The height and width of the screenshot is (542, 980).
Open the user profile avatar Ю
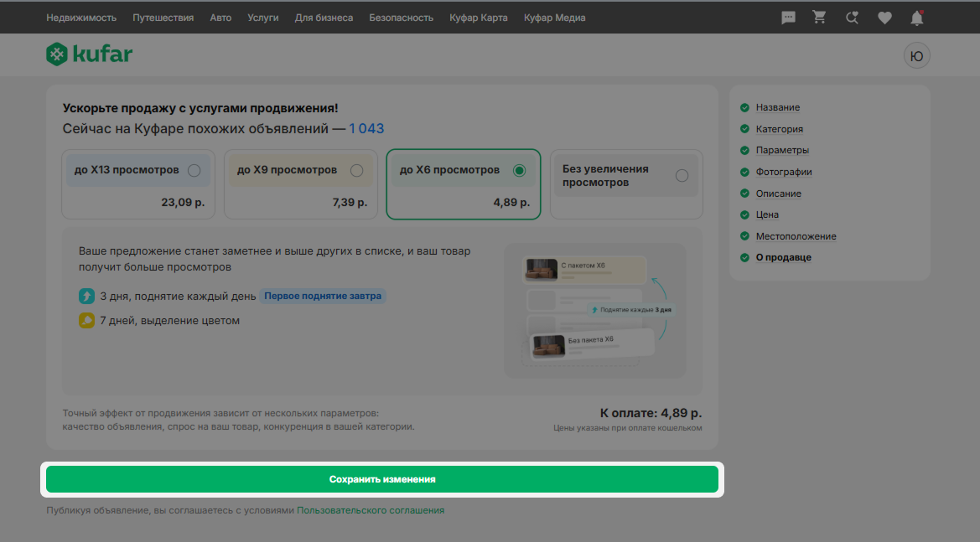tap(917, 56)
